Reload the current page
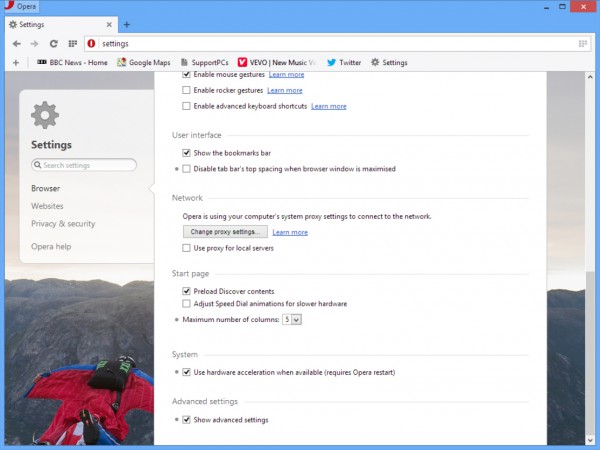Image resolution: width=600 pixels, height=450 pixels. coord(53,44)
